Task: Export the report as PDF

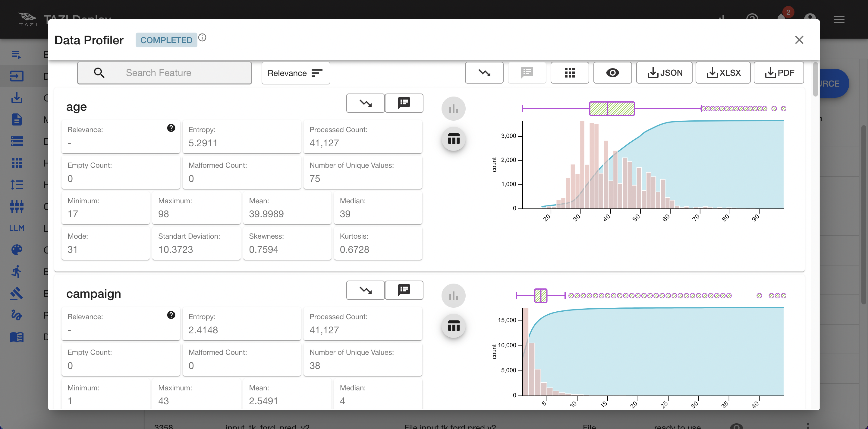Action: tap(779, 73)
